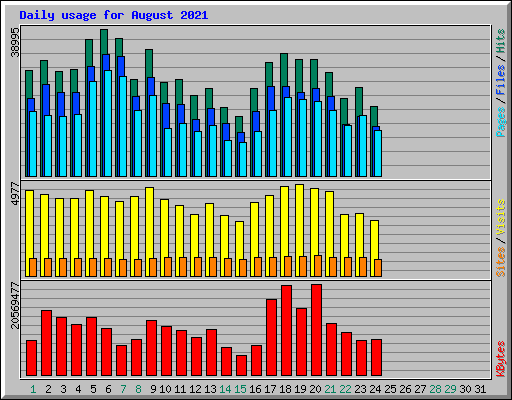This screenshot has width=512, height=400.
Task: Click day 1 on the x-axis
Action: click(33, 389)
